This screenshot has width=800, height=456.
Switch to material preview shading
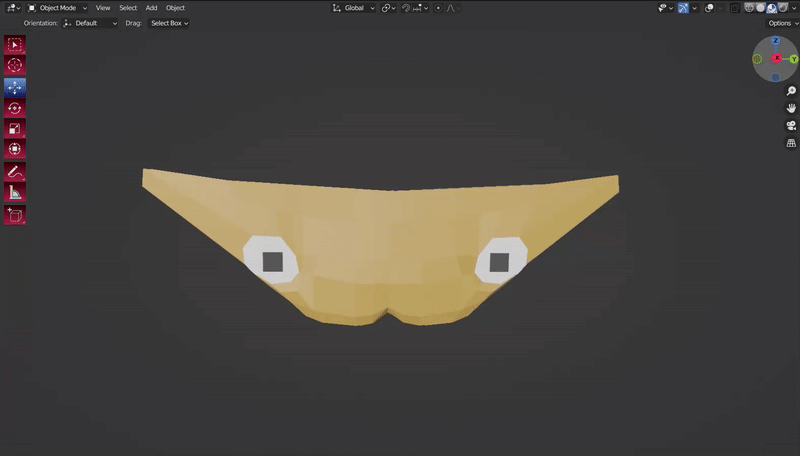[771, 8]
